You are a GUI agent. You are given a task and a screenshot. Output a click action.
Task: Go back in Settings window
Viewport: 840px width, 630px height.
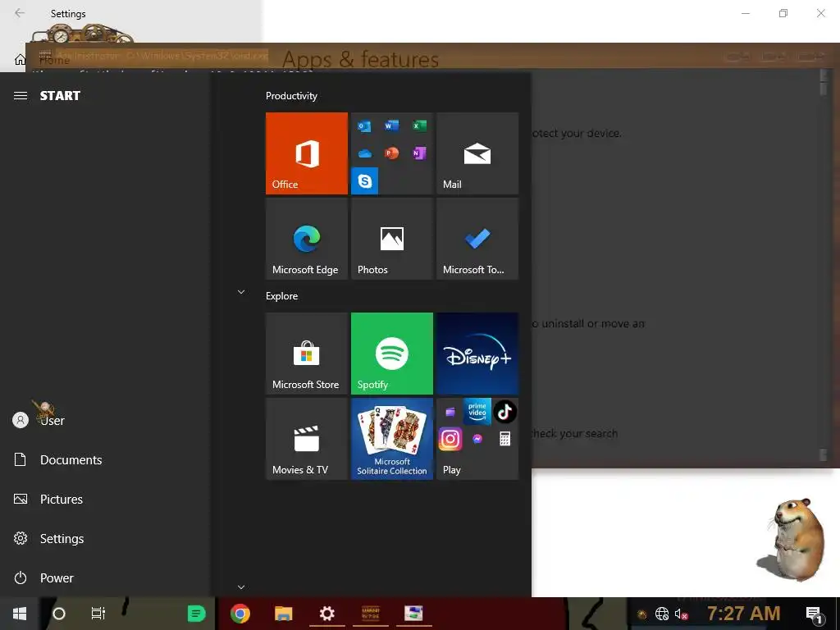(x=20, y=13)
